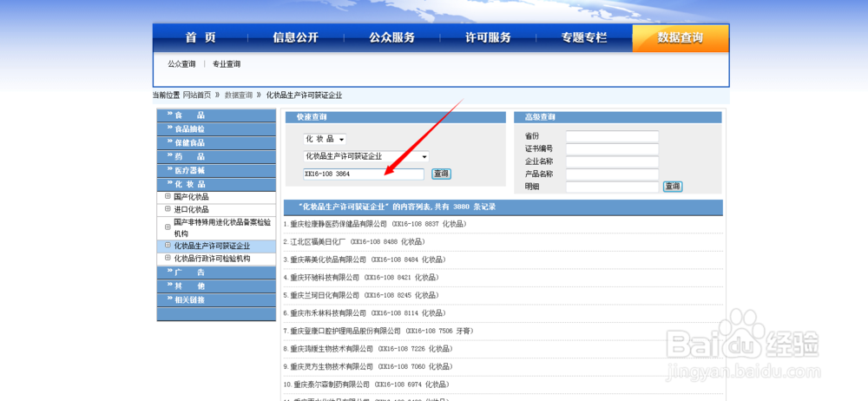This screenshot has height=401, width=868.
Task: Open 国产非特殊用途化妆品备案检验机构 tree item
Action: pyautogui.click(x=222, y=227)
